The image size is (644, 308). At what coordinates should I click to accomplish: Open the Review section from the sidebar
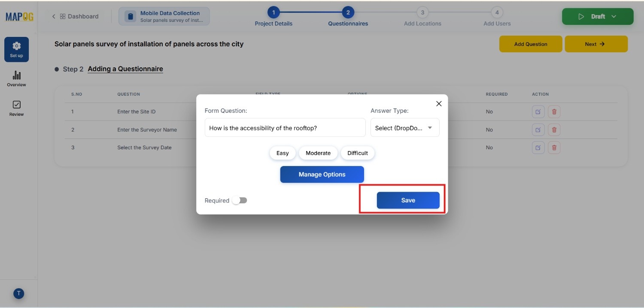pyautogui.click(x=16, y=108)
